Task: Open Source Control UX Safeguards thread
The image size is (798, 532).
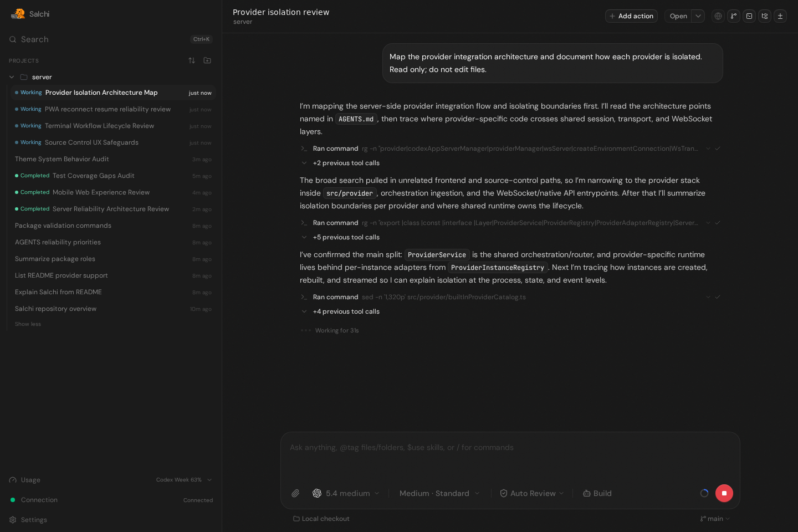Action: tap(113, 142)
